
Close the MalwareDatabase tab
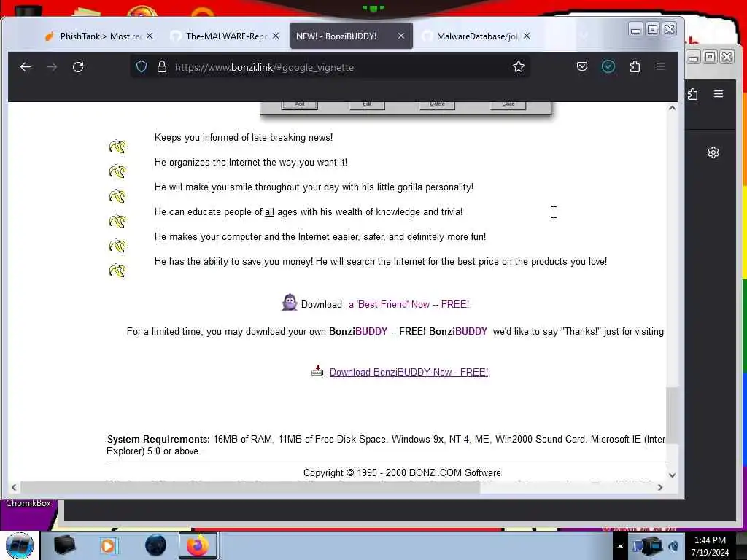(x=527, y=36)
